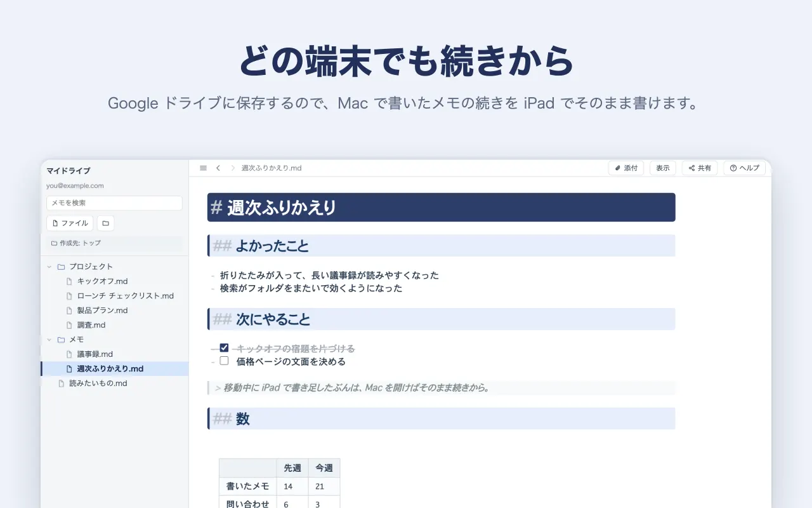Open 製品プラン.md file
The width and height of the screenshot is (812, 508).
coord(114,311)
